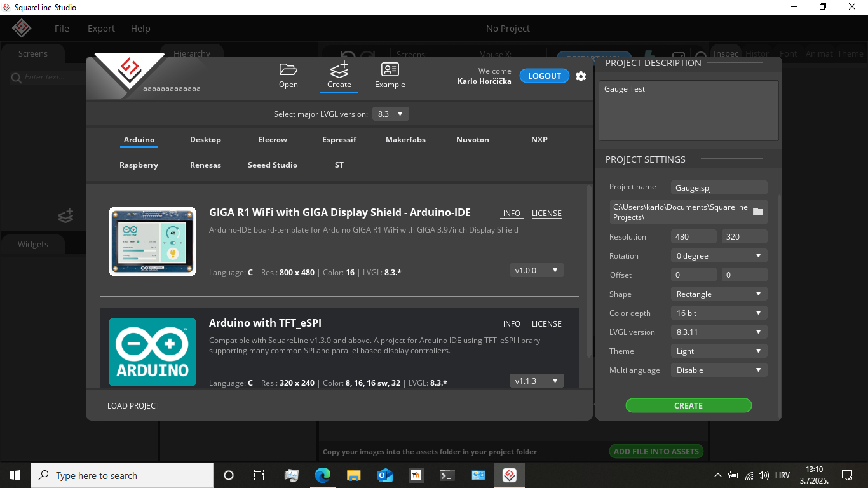Select the Elecrow vendor tab
This screenshot has width=868, height=488.
(273, 140)
